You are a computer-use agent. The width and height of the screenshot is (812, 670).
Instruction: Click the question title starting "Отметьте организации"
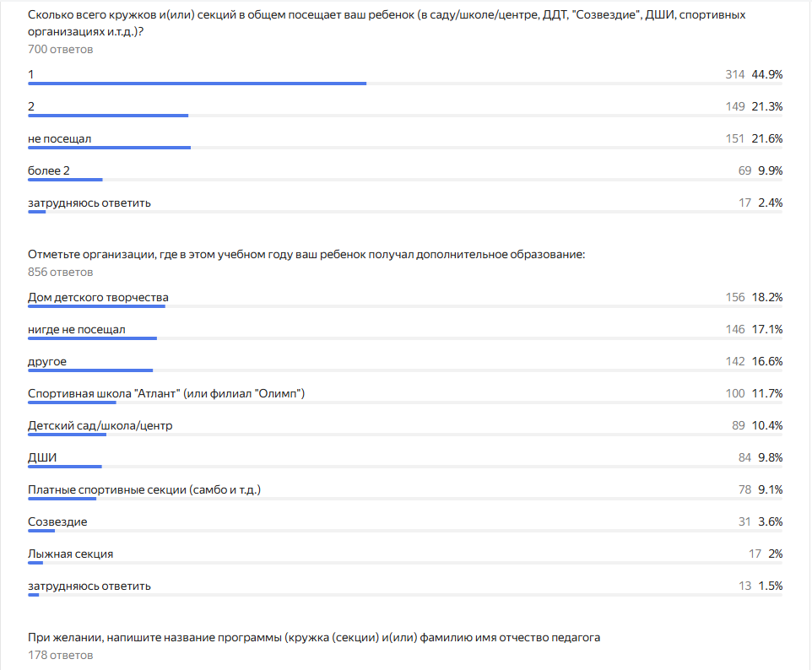(306, 254)
